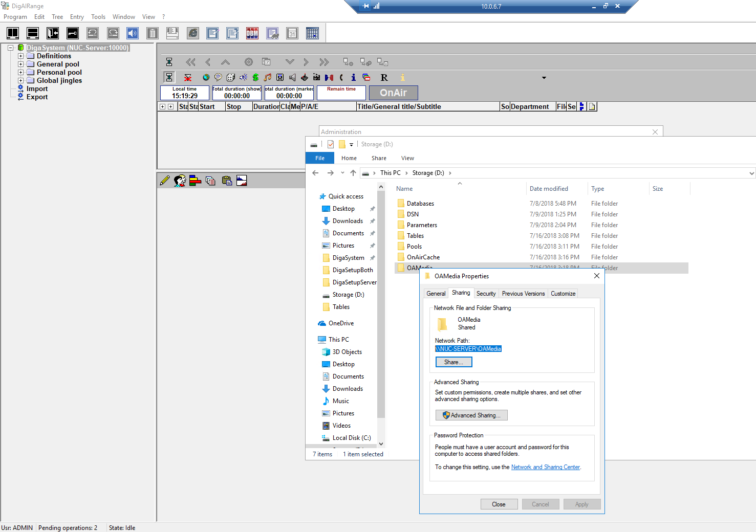Screen dimensions: 756x532
Task: Click the key icon in main toolbar
Action: tap(73, 34)
